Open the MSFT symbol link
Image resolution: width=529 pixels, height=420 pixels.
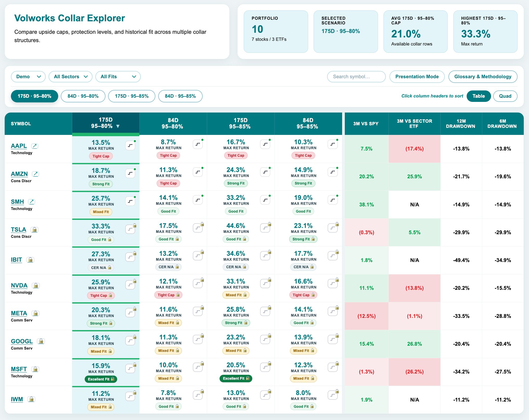click(19, 369)
